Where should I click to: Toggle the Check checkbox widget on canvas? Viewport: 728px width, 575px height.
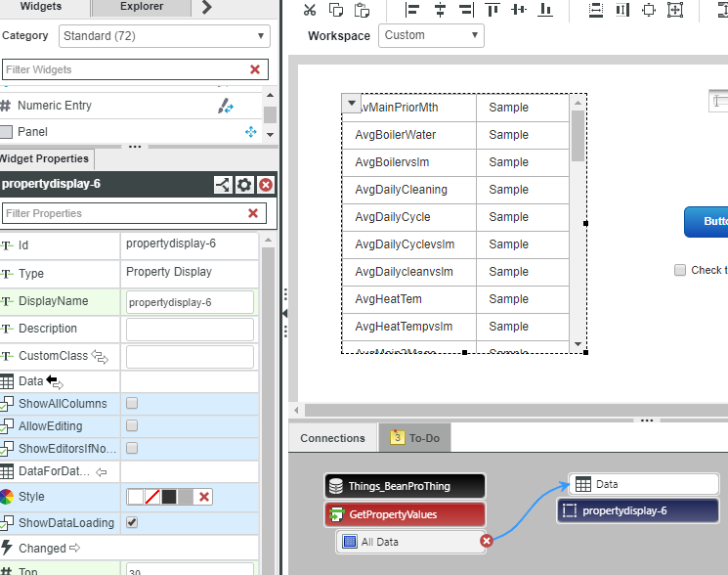point(680,270)
